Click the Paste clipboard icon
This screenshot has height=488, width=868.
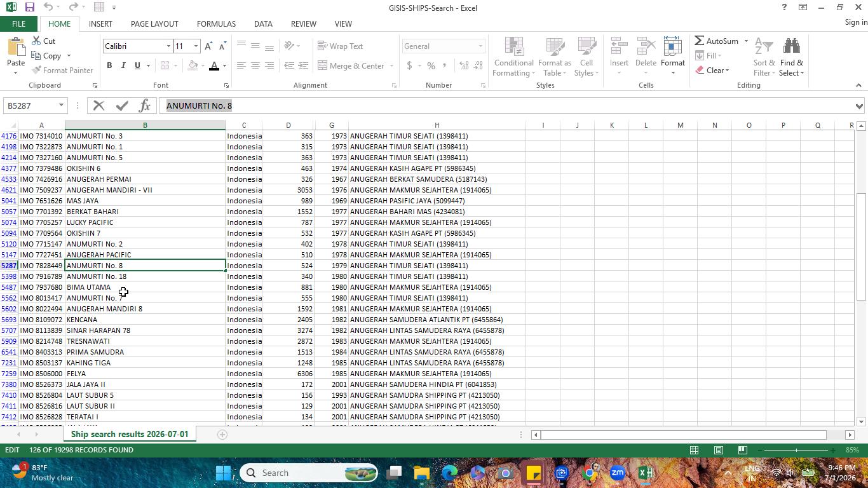pos(16,48)
